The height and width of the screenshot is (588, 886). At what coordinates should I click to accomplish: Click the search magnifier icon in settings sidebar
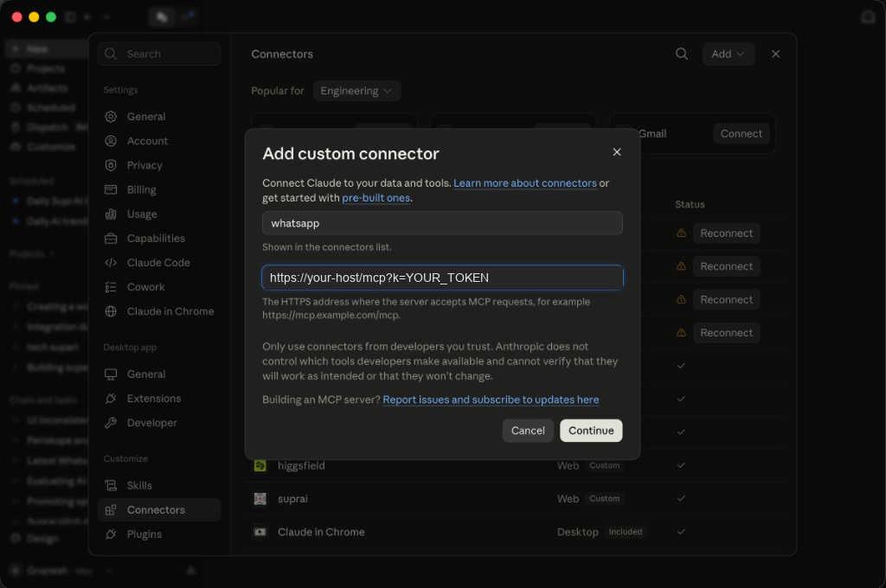coord(111,54)
